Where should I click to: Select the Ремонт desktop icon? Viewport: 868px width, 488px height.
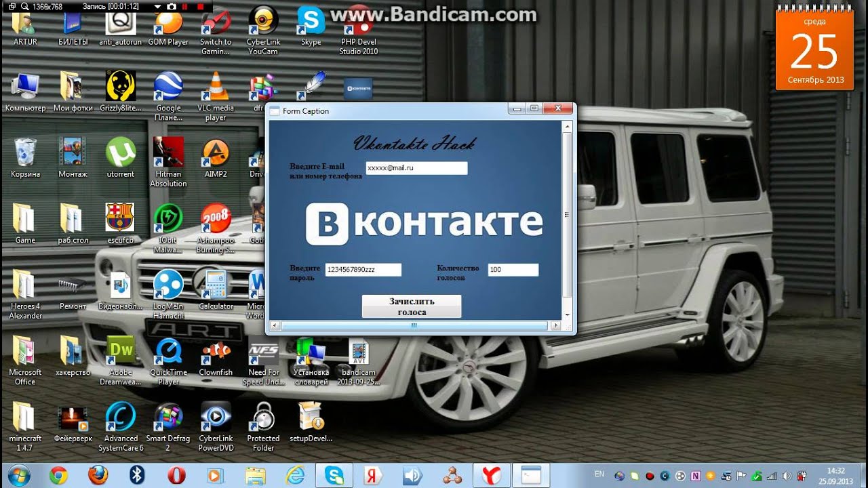tap(73, 290)
